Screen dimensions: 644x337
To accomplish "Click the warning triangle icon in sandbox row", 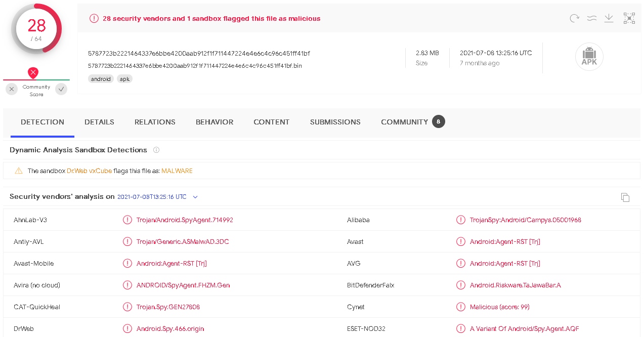I will click(x=19, y=171).
